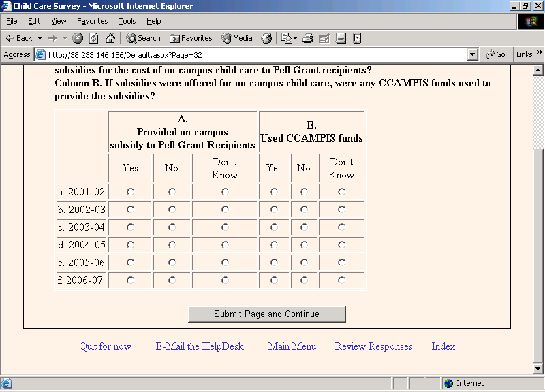
Task: Select Don't Know for 2005-06 column A
Action: tap(225, 263)
